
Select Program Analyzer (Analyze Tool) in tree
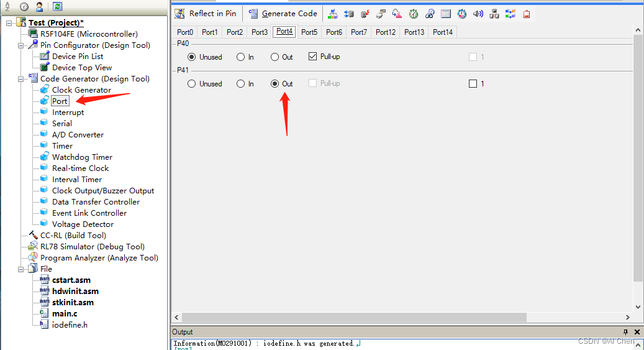[x=99, y=258]
